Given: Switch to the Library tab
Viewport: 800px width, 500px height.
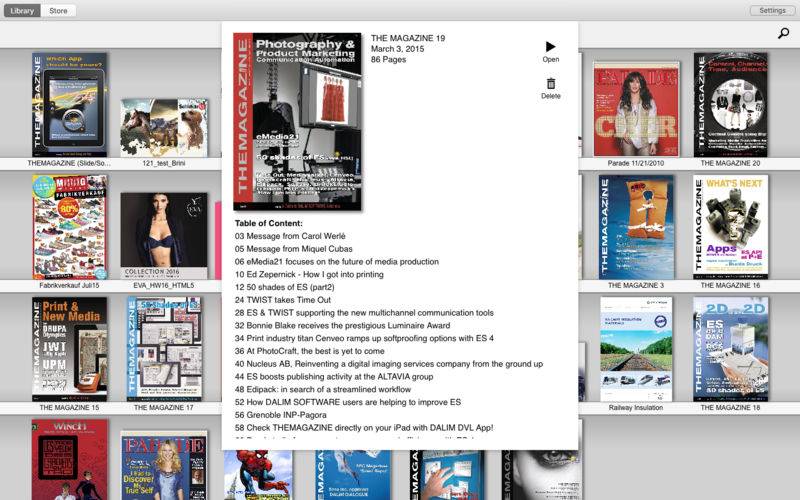Looking at the screenshot, I should coord(22,10).
